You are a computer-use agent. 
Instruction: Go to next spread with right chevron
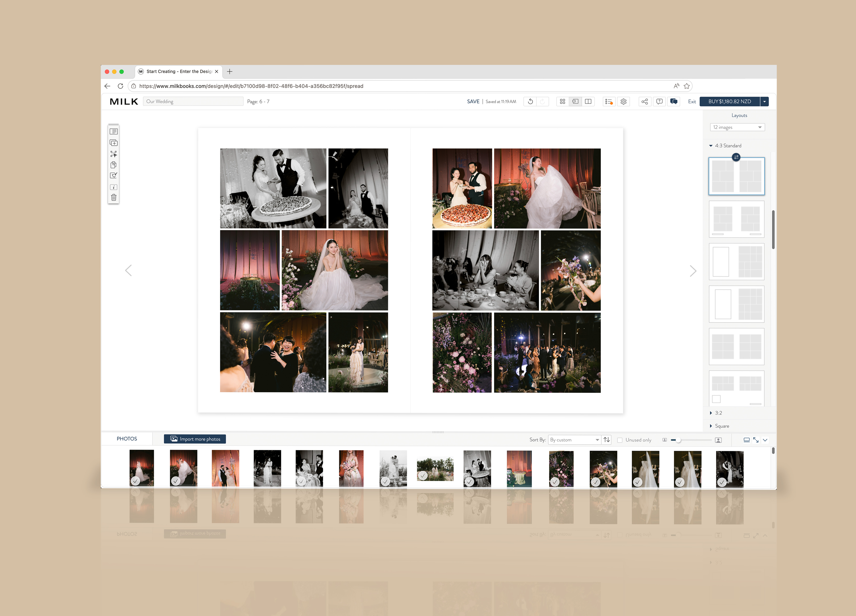[693, 271]
